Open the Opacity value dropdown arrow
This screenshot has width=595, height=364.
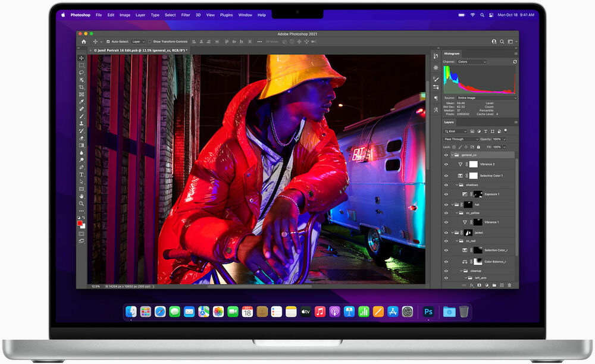[x=505, y=139]
